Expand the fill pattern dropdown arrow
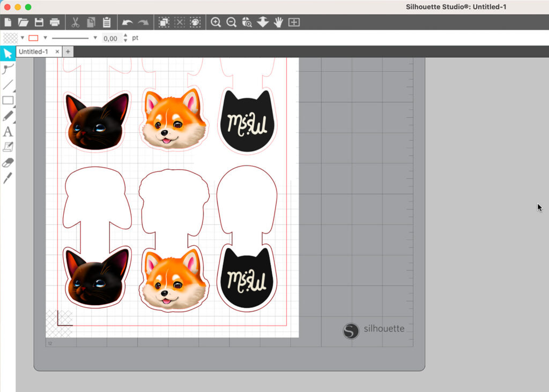Screen dimensions: 549x392 tap(23, 38)
